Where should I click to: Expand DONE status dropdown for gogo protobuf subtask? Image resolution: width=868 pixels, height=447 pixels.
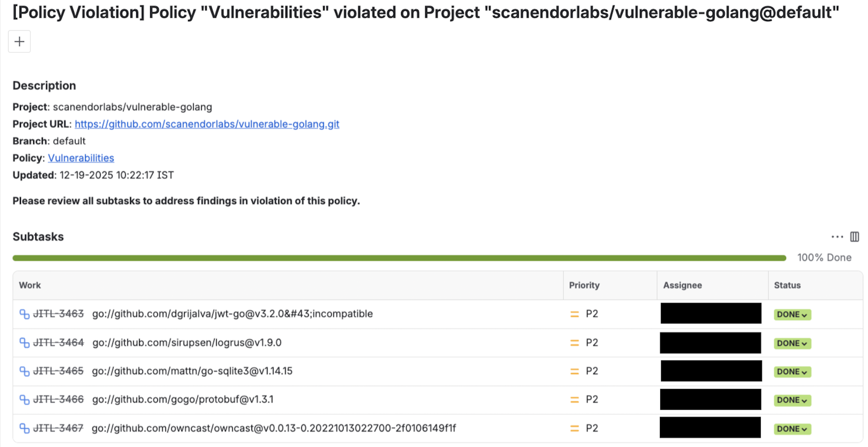click(792, 400)
